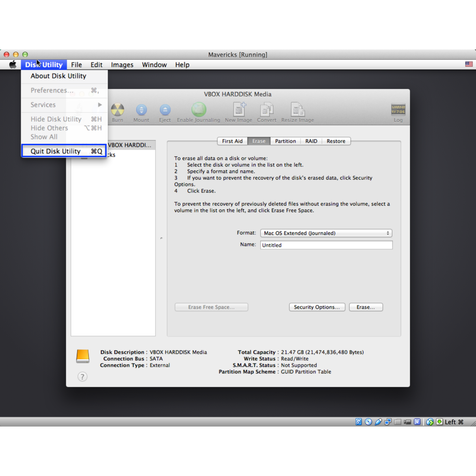Click the Eject toolbar icon

[x=165, y=110]
